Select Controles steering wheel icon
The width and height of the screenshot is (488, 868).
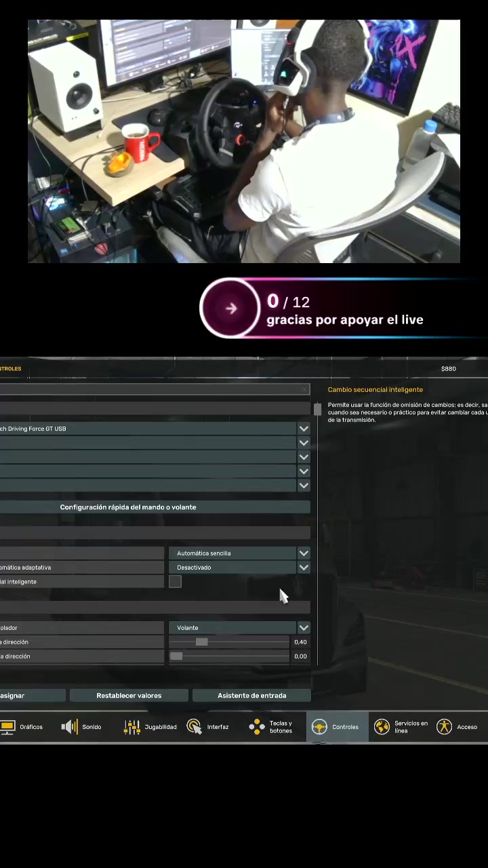coord(319,727)
